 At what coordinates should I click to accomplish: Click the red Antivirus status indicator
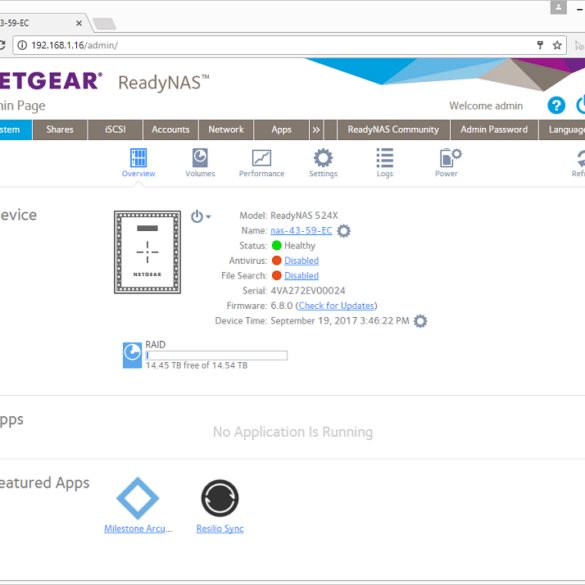pyautogui.click(x=276, y=260)
